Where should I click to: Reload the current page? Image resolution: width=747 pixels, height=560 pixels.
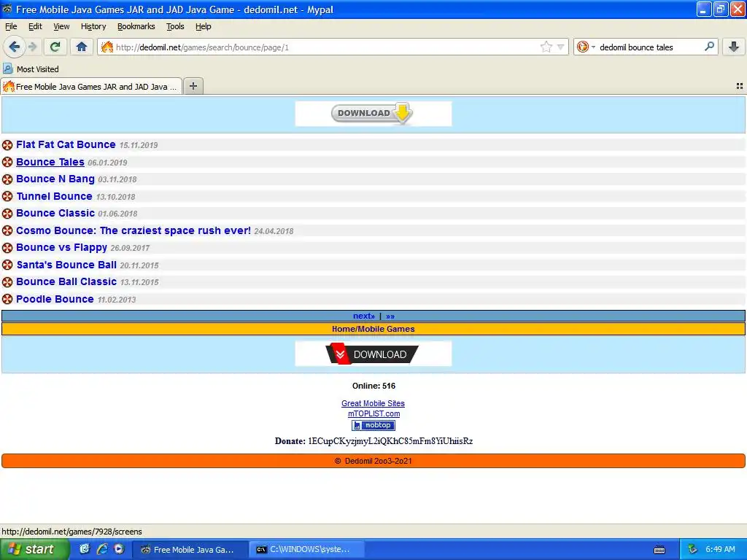(55, 47)
